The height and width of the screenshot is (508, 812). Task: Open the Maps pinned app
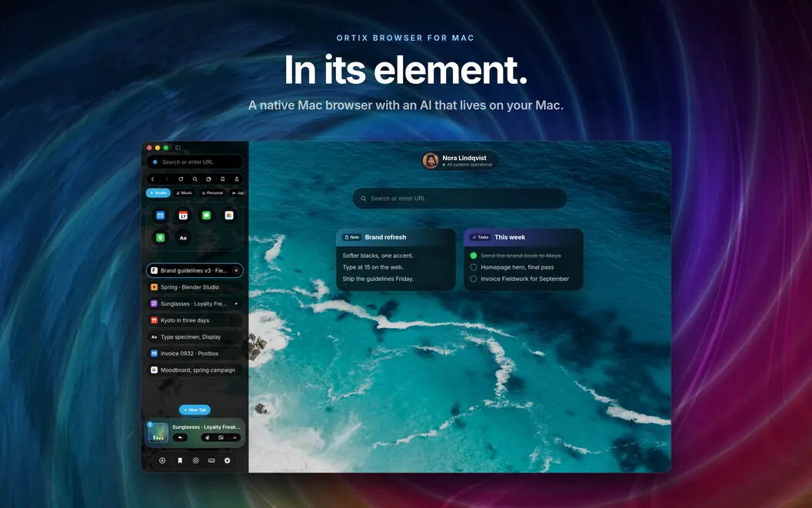(x=160, y=237)
